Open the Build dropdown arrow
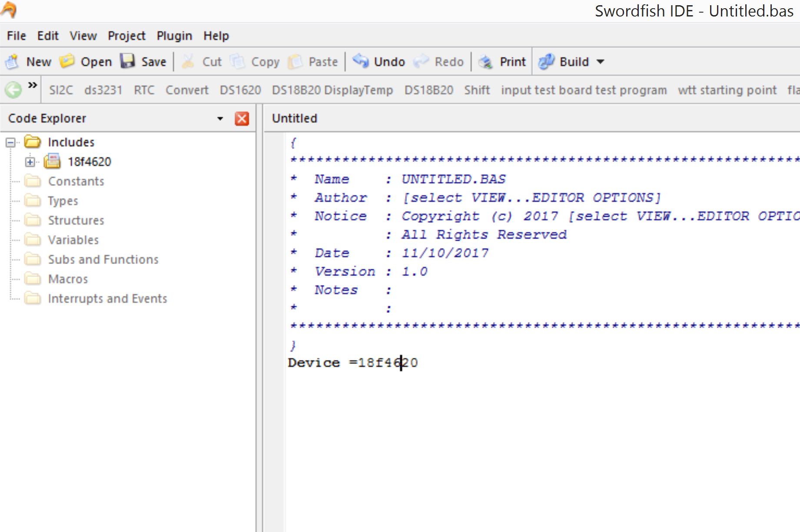The image size is (800, 532). tap(601, 62)
